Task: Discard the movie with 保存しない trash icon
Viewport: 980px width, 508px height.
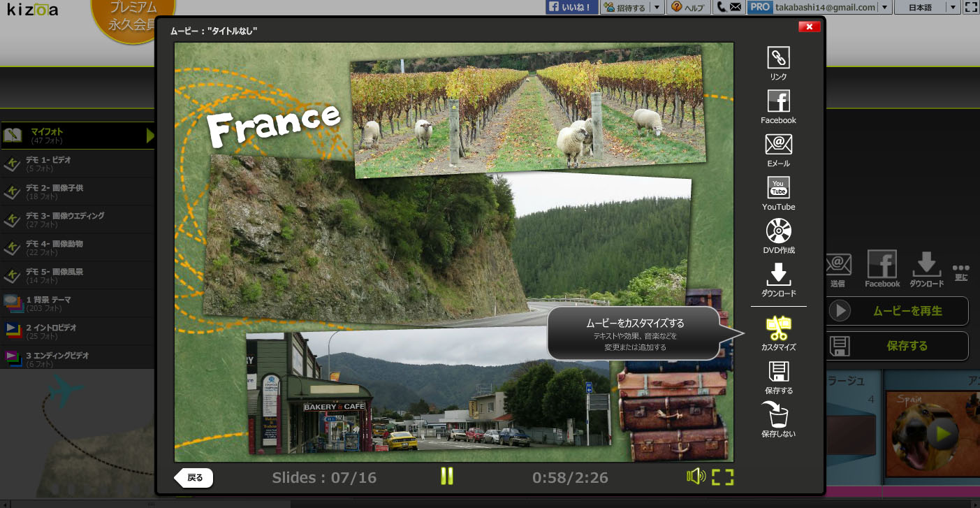Action: point(778,414)
